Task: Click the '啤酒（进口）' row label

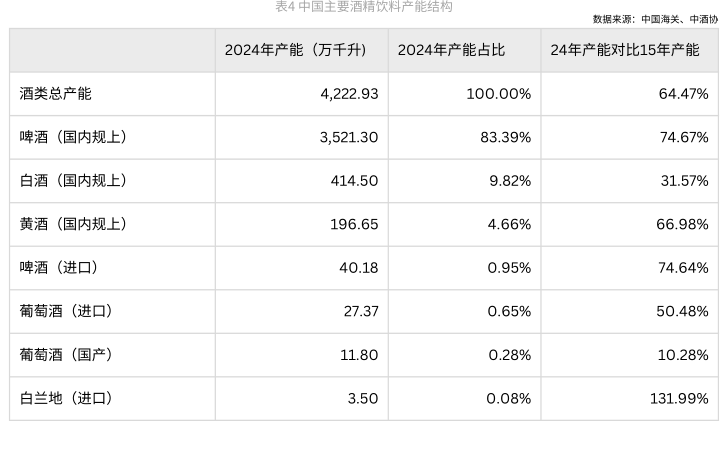Action: pyautogui.click(x=60, y=268)
